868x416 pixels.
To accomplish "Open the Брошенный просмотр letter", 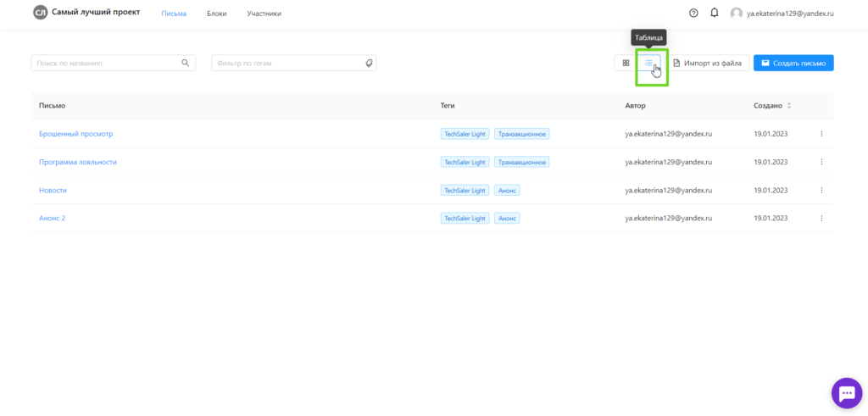I will click(75, 134).
